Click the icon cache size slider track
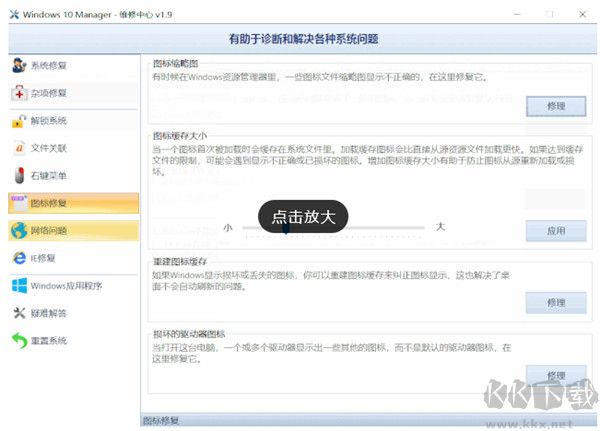Image resolution: width=600 pixels, height=431 pixels. point(334,228)
